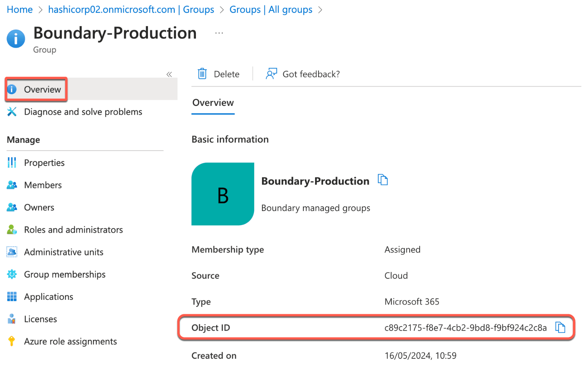Click the blue info icon beside group title
Viewport: 588px width, 368px height.
click(16, 39)
